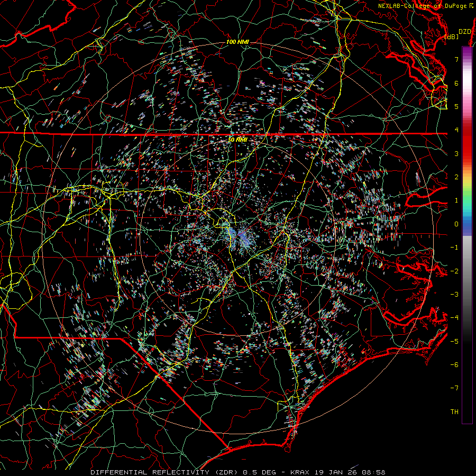476x476 pixels.
Task: Click the -5 value on the color scale
Action: (x=454, y=342)
